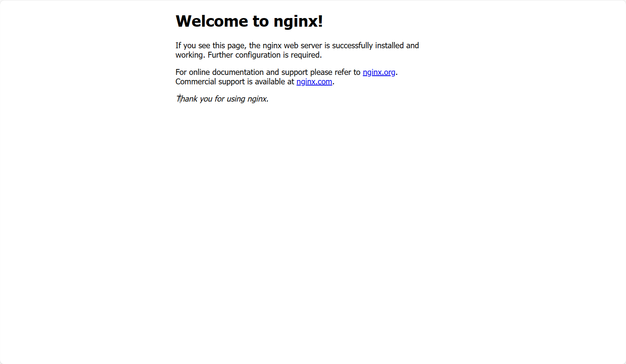Select the words "web server" in first paragraph
The height and width of the screenshot is (364, 626).
pyautogui.click(x=303, y=45)
